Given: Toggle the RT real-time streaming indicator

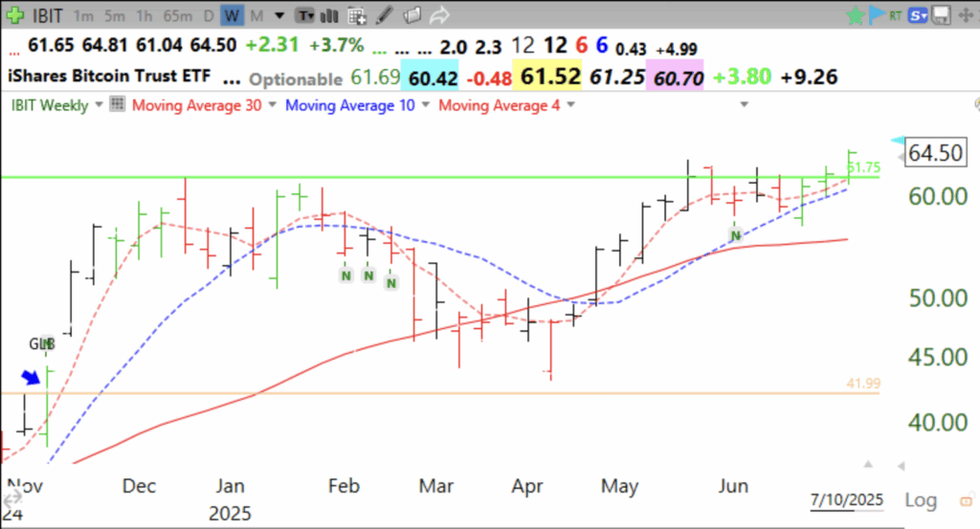Looking at the screenshot, I should pos(896,15).
